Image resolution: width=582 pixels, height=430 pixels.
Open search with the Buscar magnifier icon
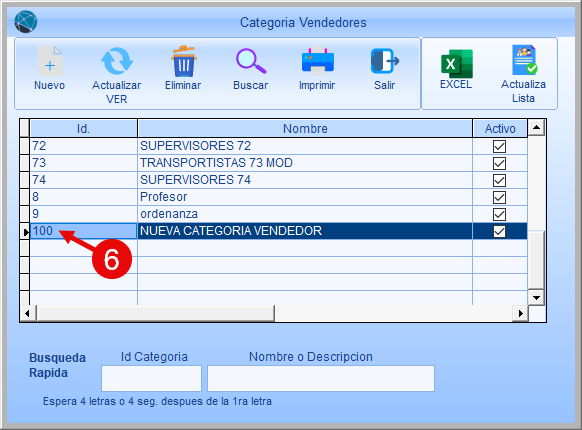[251, 61]
